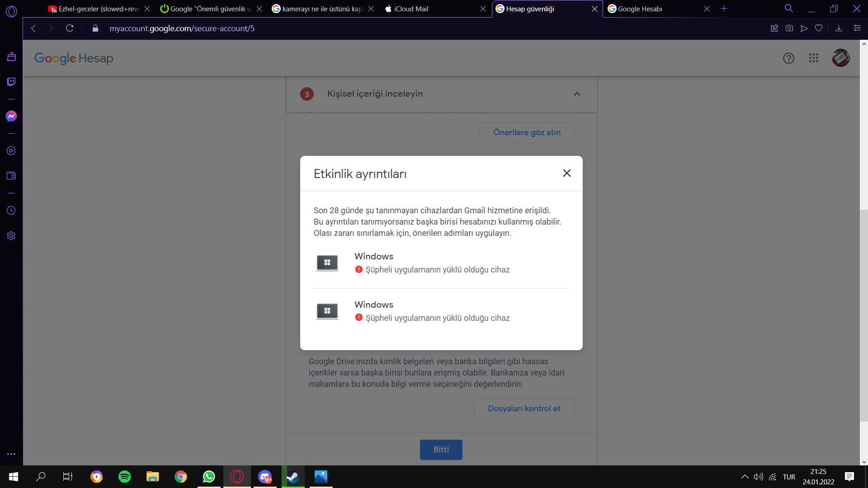Show hidden system tray icons
The height and width of the screenshot is (488, 868).
[x=745, y=477]
